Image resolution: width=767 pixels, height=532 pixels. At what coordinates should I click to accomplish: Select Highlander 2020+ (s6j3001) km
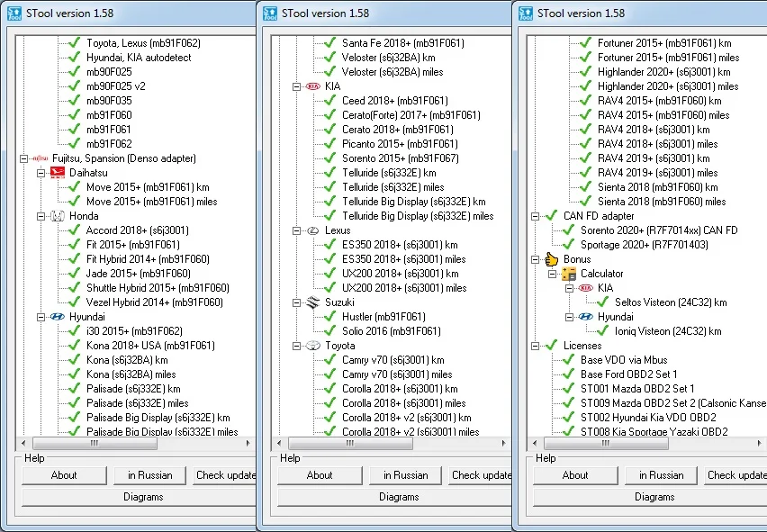click(x=664, y=72)
